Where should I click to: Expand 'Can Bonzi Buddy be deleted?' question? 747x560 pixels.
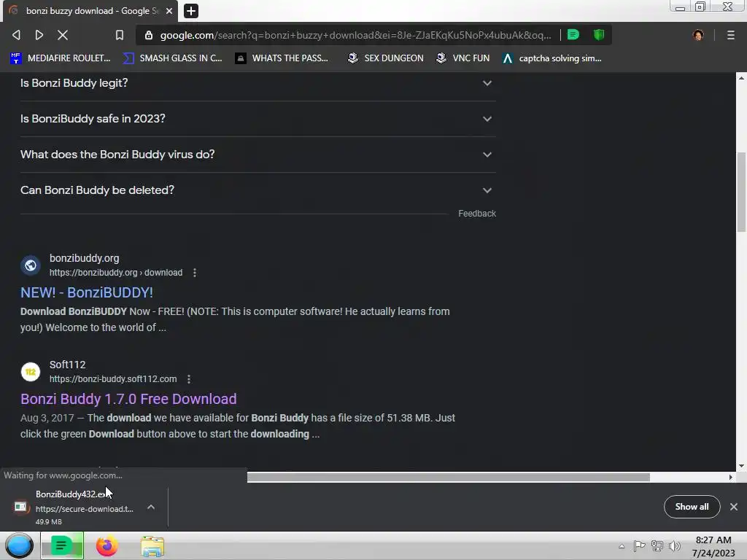tap(258, 190)
